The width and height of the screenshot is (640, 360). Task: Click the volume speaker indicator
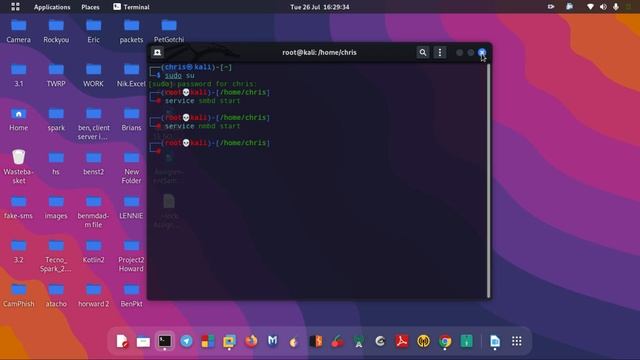pos(603,7)
